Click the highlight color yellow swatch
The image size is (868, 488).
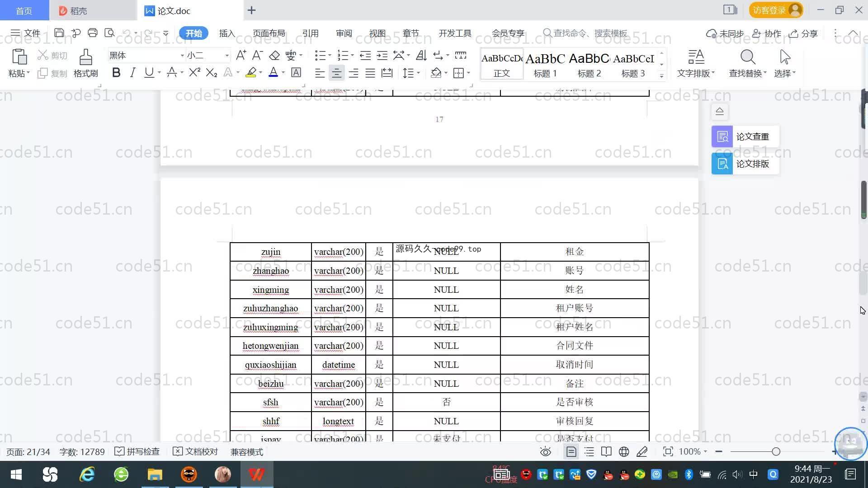tap(251, 72)
